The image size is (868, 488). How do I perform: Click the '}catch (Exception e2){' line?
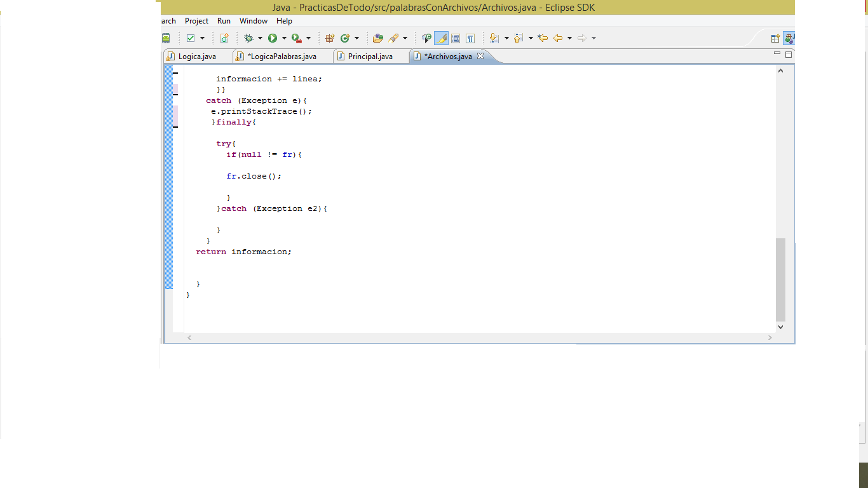272,208
